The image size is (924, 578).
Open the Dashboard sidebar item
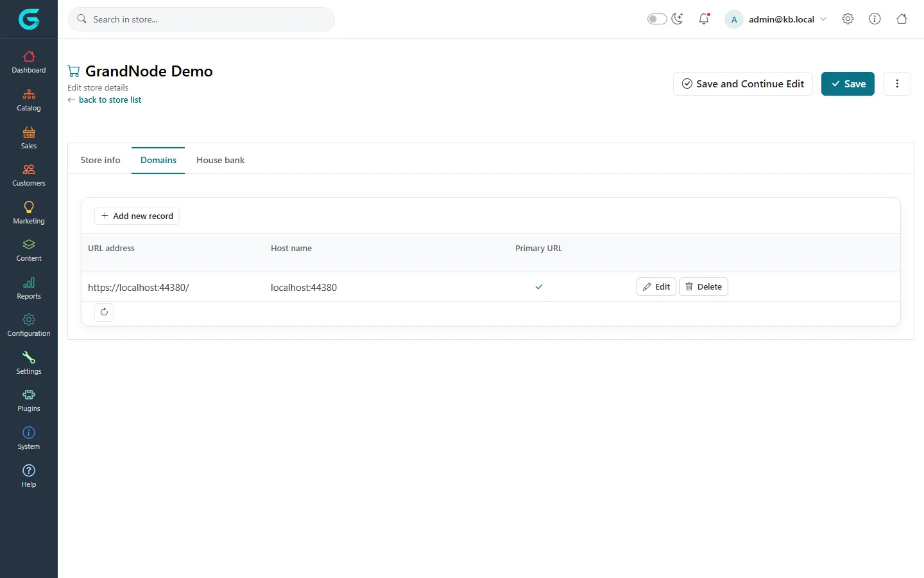[x=29, y=62]
